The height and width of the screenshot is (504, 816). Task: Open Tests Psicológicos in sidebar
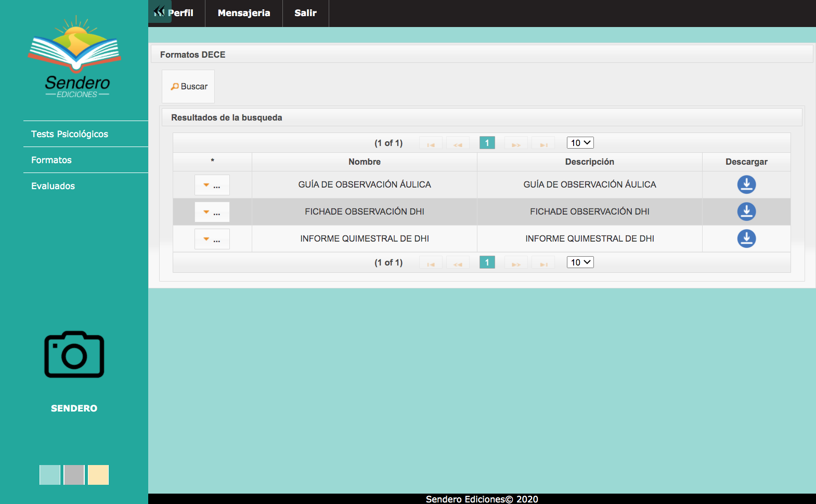pyautogui.click(x=70, y=134)
